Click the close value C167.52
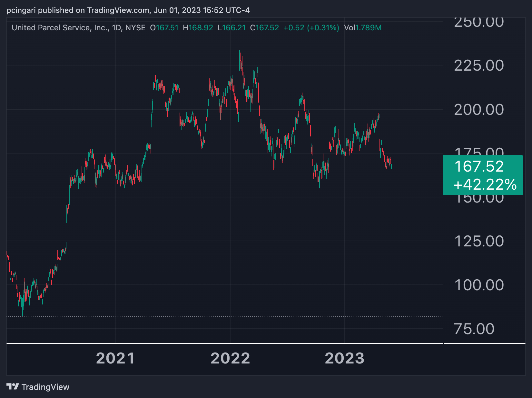Viewport: 532px width, 398px height. (264, 28)
